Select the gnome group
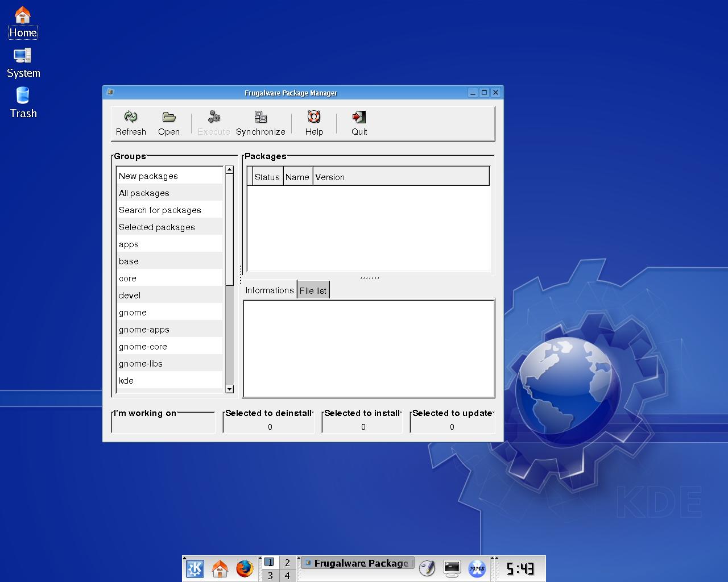 pos(169,313)
